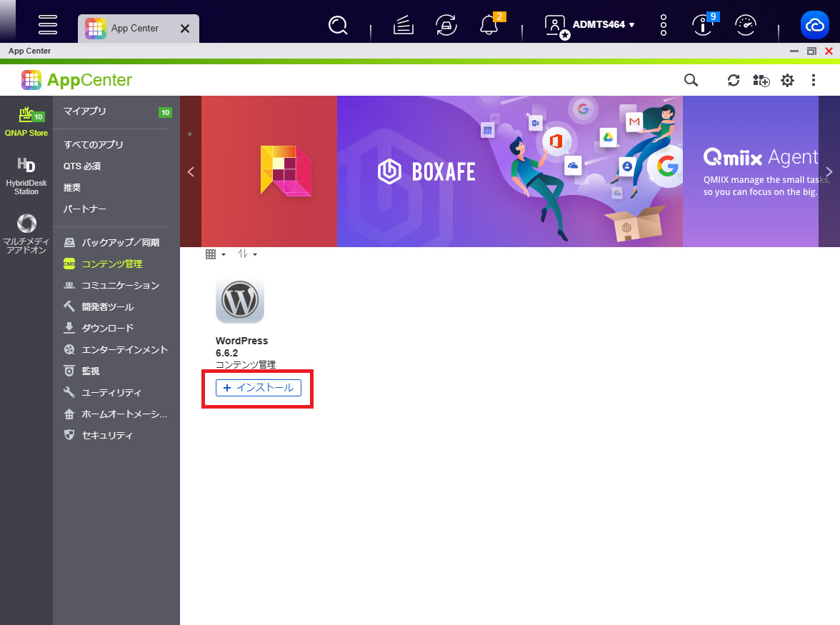Open notifications bell with badge 2
This screenshot has width=840, height=625.
click(x=490, y=24)
